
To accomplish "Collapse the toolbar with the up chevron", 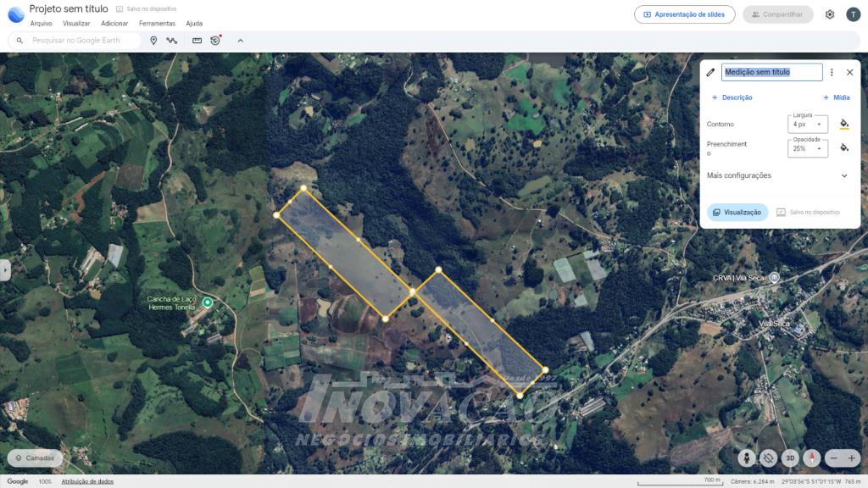I will coord(240,41).
